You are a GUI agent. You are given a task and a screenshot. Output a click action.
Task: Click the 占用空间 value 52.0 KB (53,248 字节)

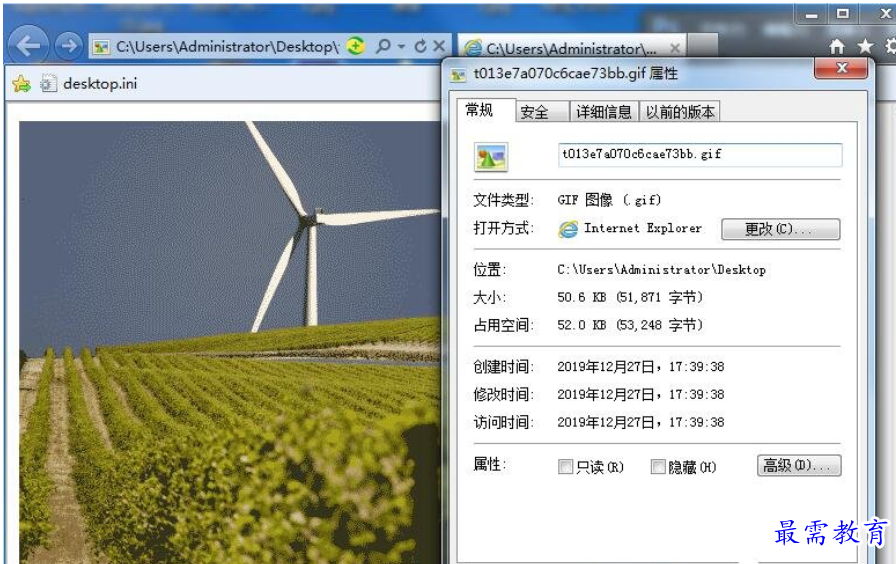630,325
